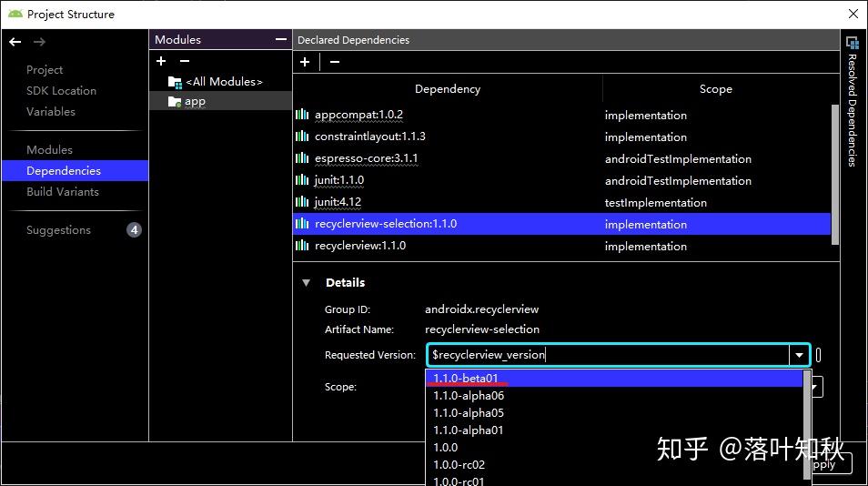Collapse the Modules panel with minimize icon

point(281,39)
